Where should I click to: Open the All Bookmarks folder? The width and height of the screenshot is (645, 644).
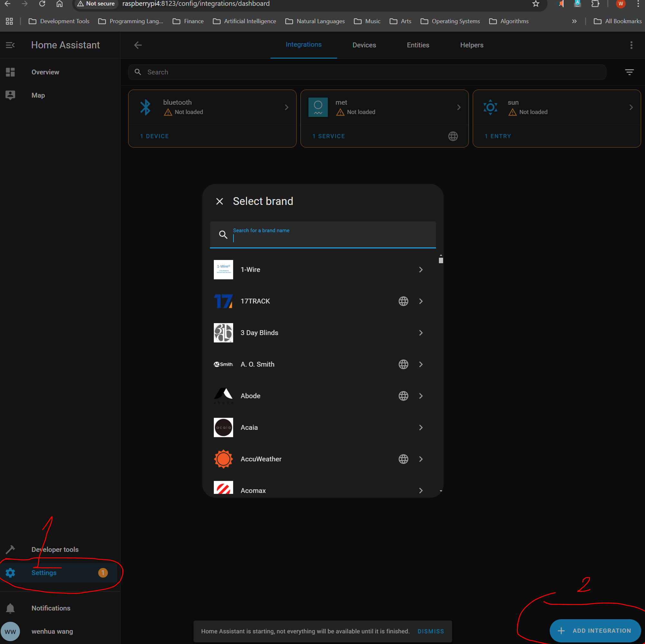tap(617, 21)
